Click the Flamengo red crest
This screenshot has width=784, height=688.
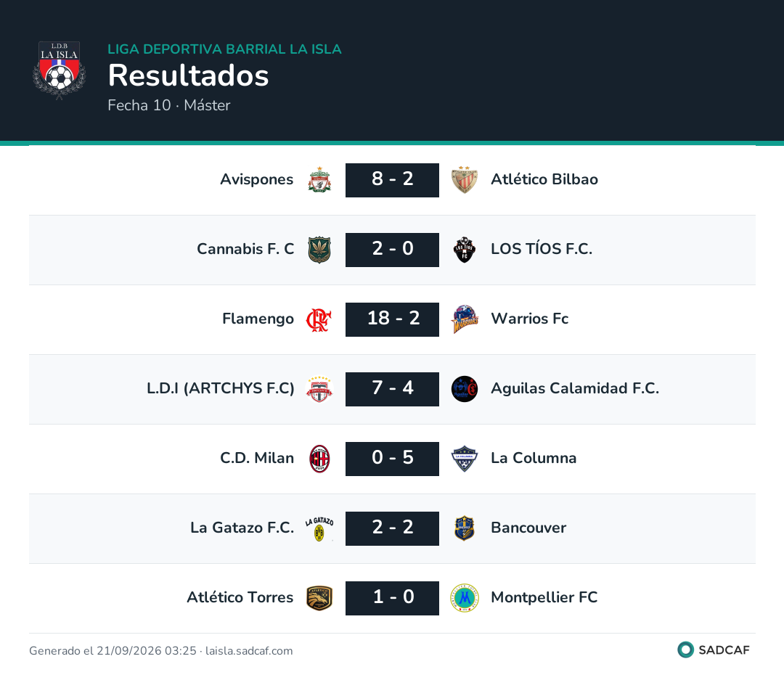tap(319, 319)
